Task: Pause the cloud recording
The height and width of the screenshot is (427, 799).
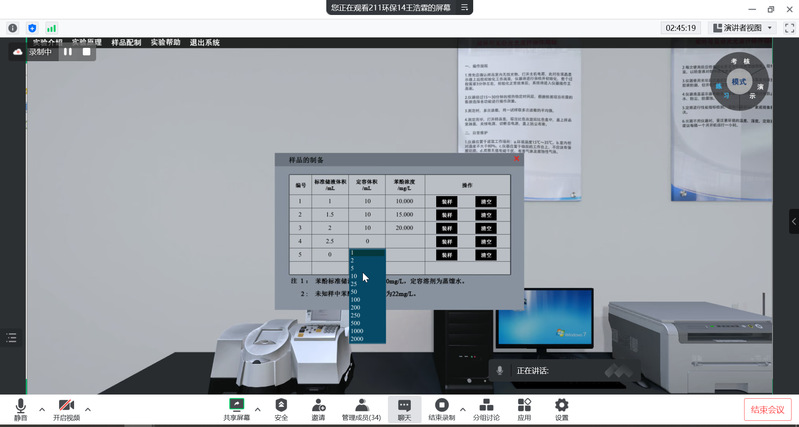Action: [68, 51]
